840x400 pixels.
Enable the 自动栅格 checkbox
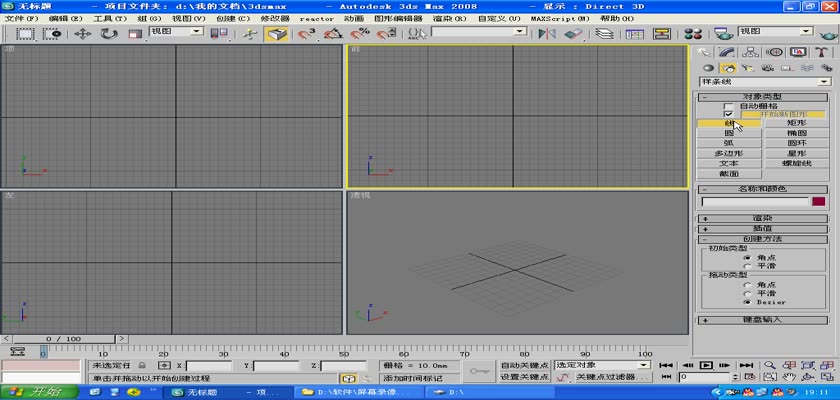pyautogui.click(x=728, y=107)
